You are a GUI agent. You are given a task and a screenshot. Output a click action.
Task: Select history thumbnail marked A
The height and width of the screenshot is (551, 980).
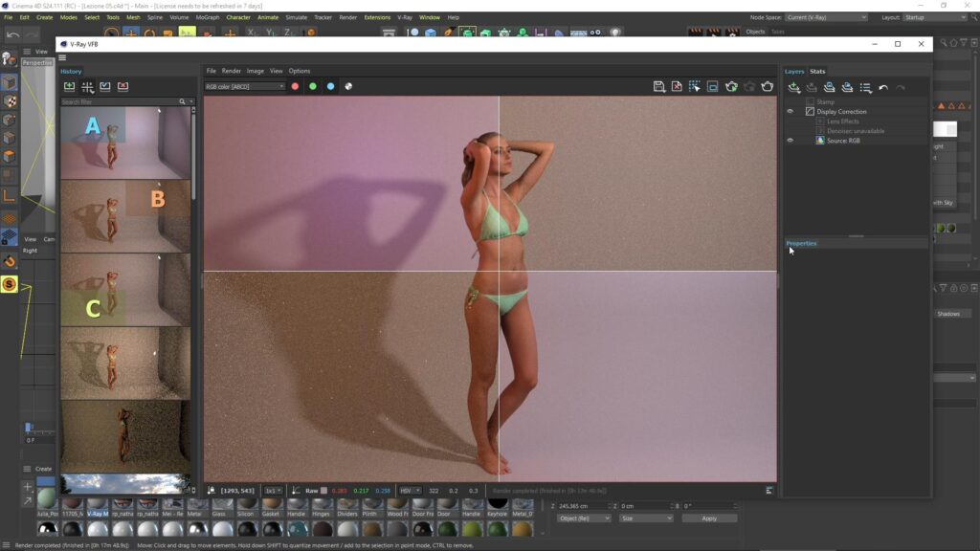click(125, 143)
